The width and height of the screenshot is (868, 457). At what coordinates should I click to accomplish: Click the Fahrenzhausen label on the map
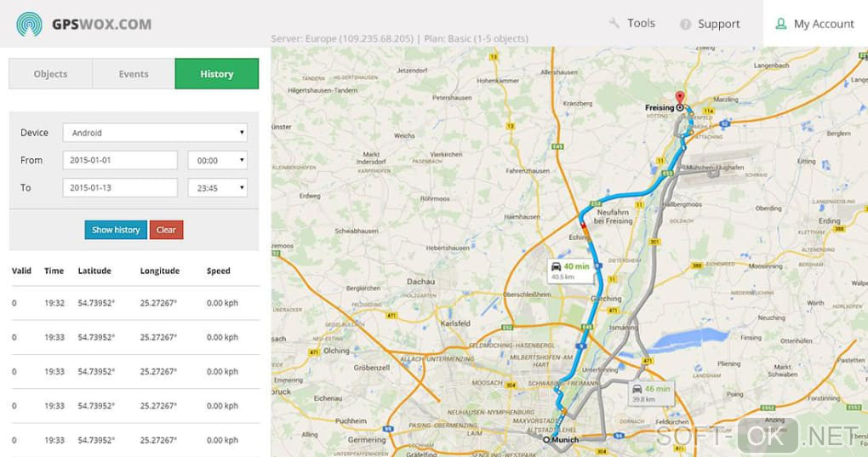pyautogui.click(x=528, y=171)
